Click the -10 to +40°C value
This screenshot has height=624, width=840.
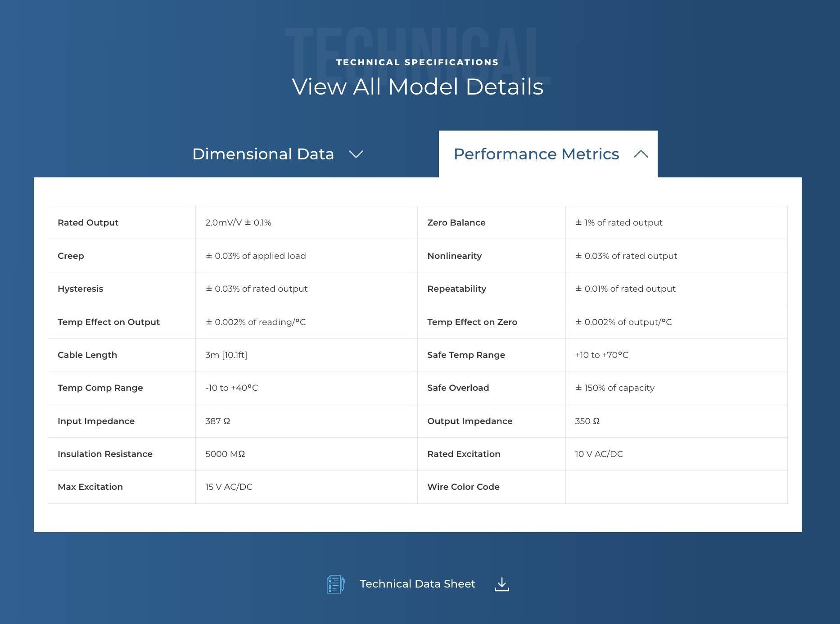232,388
